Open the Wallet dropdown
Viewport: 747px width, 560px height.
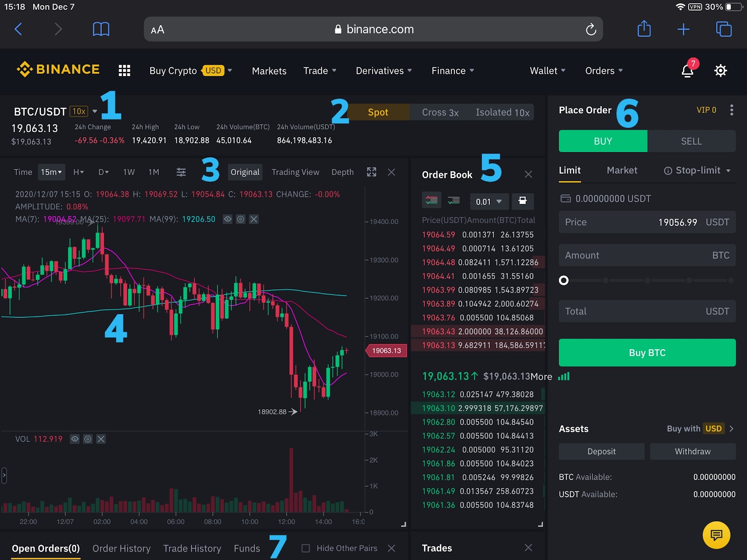[548, 70]
